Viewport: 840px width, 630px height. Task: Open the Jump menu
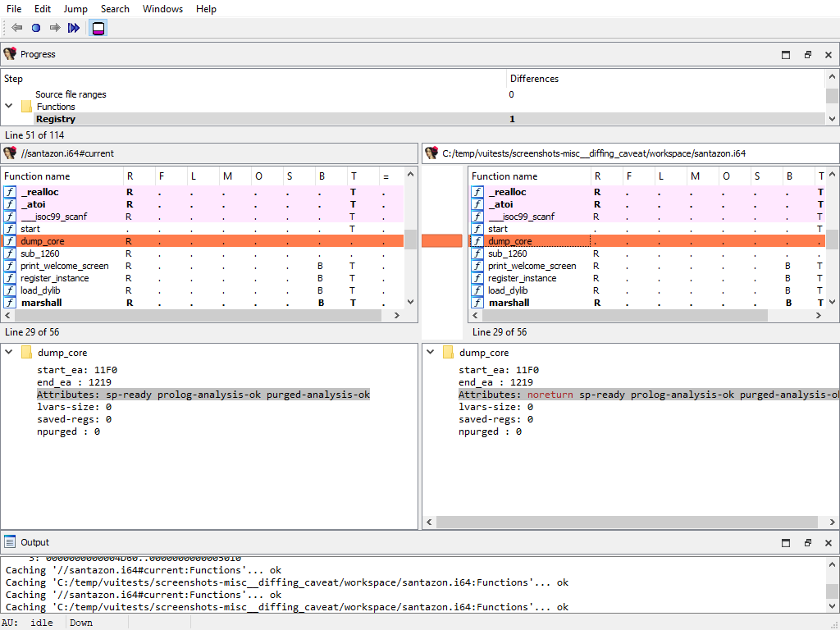pyautogui.click(x=75, y=9)
